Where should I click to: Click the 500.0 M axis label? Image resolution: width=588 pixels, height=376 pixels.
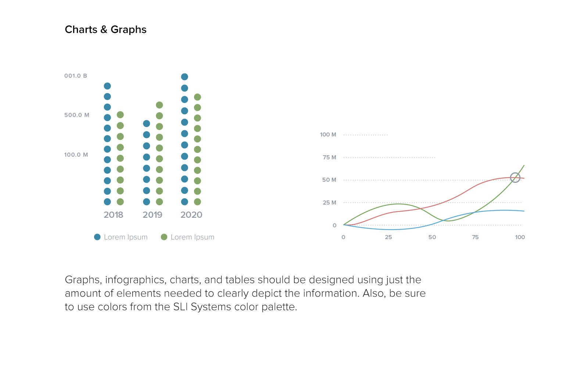point(77,115)
